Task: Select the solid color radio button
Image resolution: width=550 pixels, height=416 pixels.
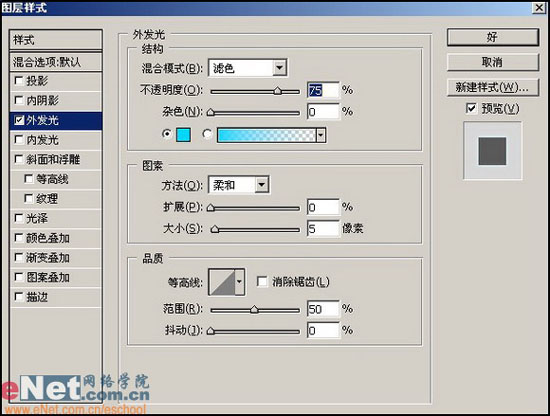Action: [x=167, y=134]
